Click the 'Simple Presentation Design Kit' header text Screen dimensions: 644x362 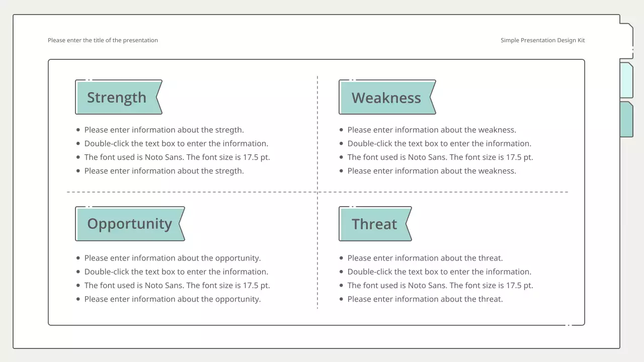tap(542, 40)
